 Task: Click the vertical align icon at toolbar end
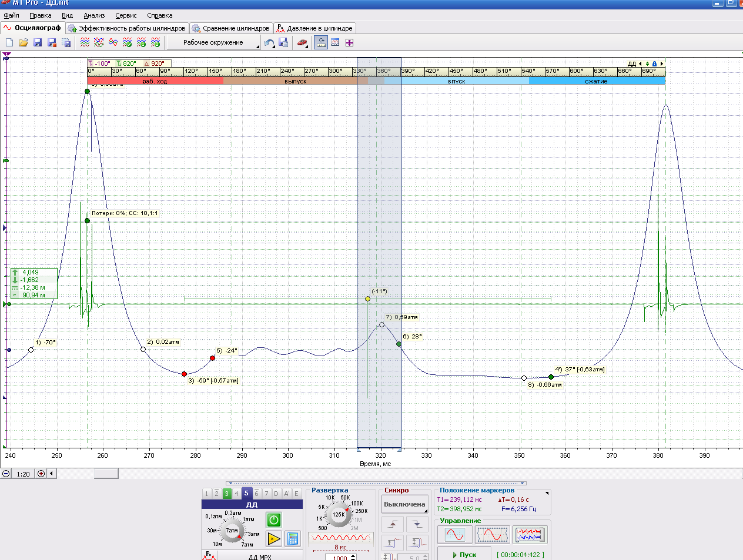click(349, 42)
